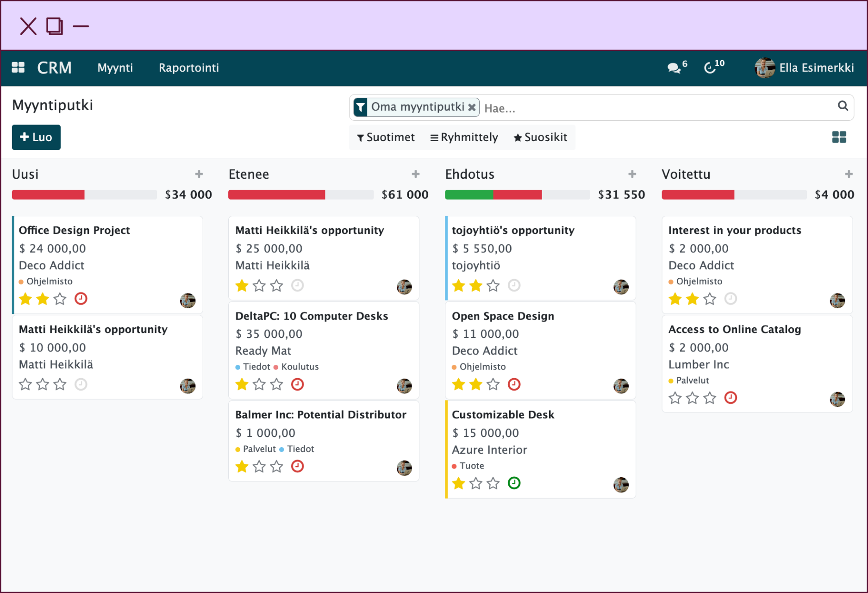This screenshot has width=868, height=593.
Task: Click the search magnifier icon
Action: (x=843, y=106)
